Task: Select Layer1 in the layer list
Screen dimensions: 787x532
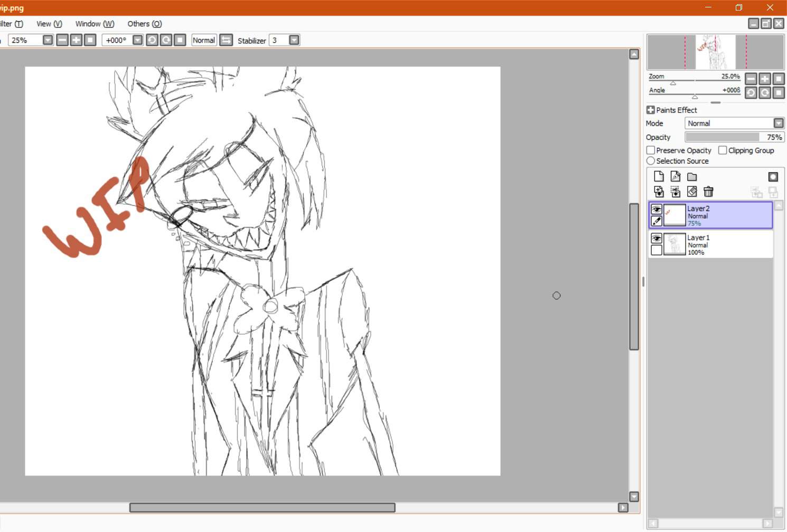Action: point(711,244)
